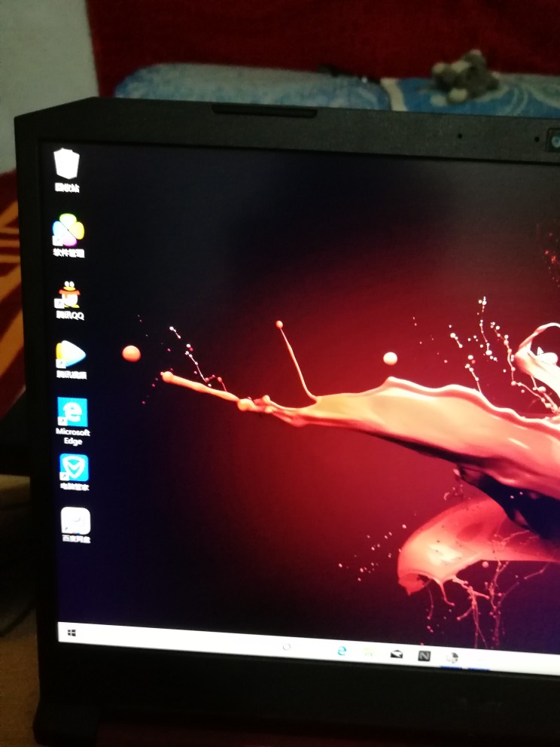Open the colorful four-petal software manager icon
Screen dimensions: 560x747
click(68, 230)
